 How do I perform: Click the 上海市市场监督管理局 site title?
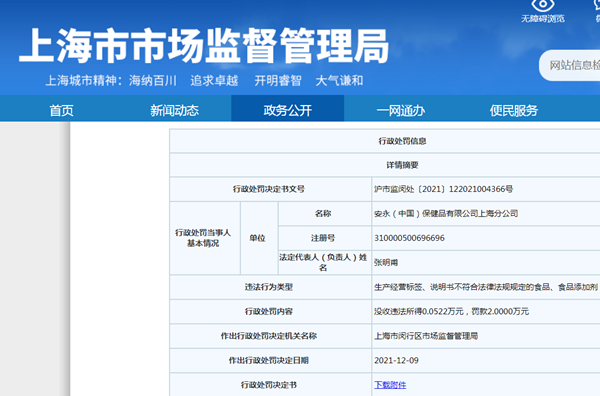204,46
